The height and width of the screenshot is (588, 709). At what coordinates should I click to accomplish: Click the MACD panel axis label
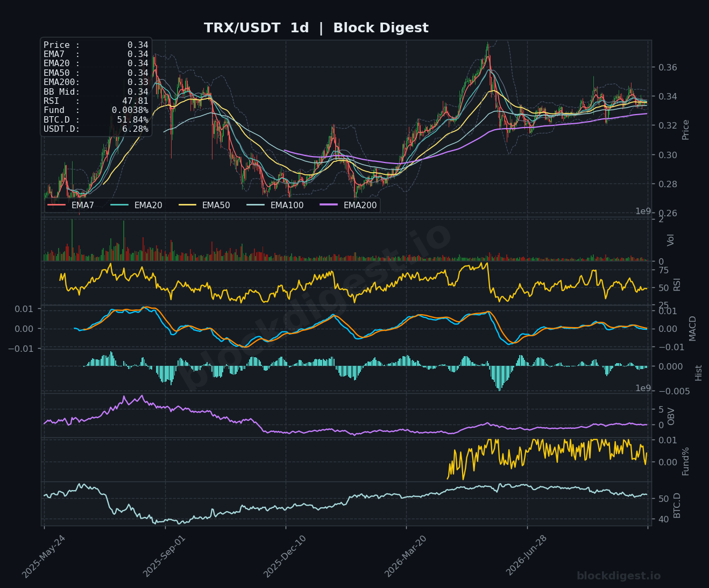point(693,328)
